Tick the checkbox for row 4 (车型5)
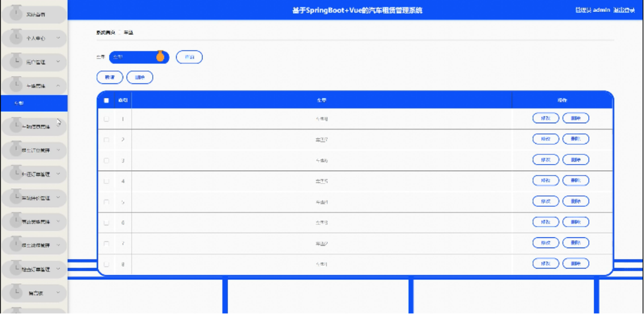Image resolution: width=644 pixels, height=314 pixels. tap(106, 182)
